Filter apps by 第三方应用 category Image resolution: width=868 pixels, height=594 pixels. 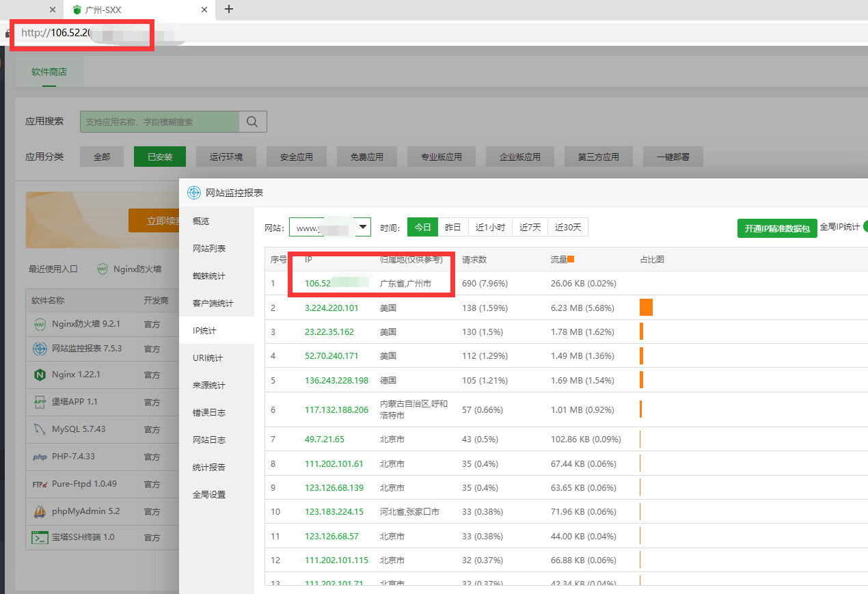(x=599, y=157)
